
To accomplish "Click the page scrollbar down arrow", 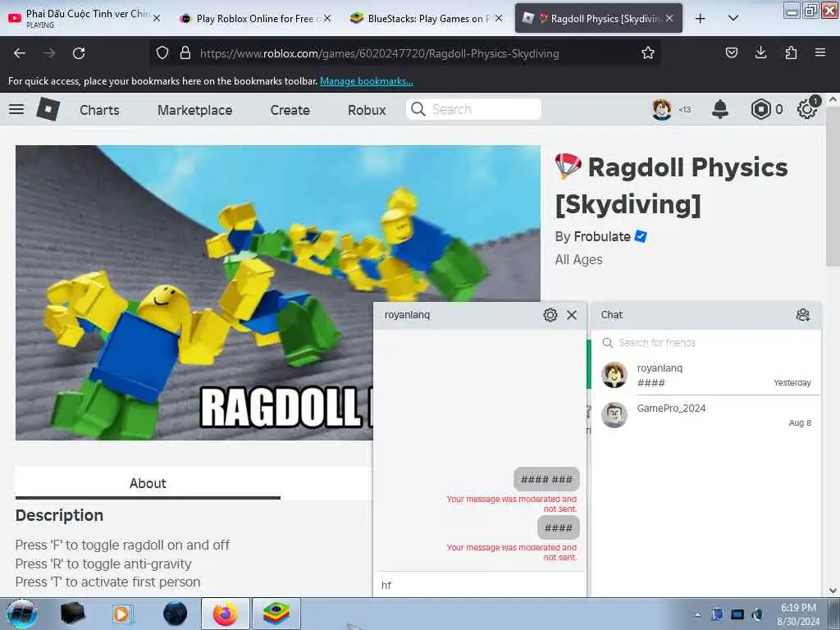I will point(833,591).
